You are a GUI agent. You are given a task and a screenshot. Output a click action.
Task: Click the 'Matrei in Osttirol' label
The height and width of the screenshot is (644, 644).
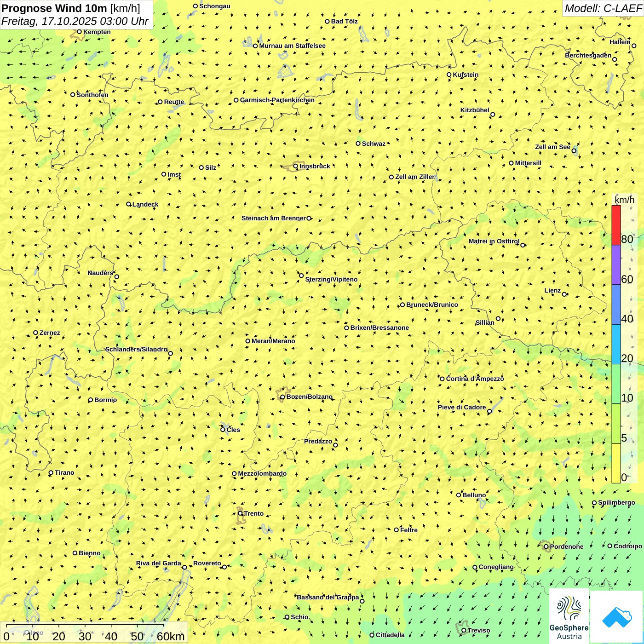pos(494,241)
